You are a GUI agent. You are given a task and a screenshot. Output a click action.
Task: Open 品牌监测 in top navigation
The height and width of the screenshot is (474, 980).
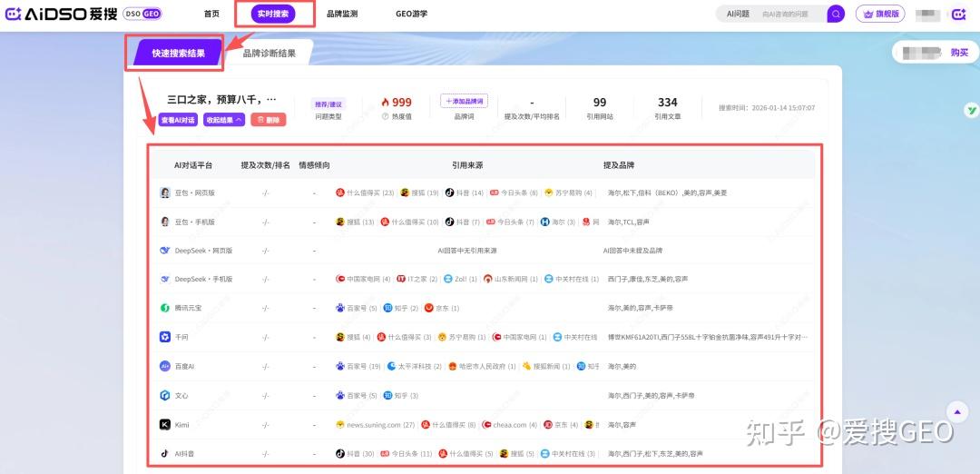342,14
